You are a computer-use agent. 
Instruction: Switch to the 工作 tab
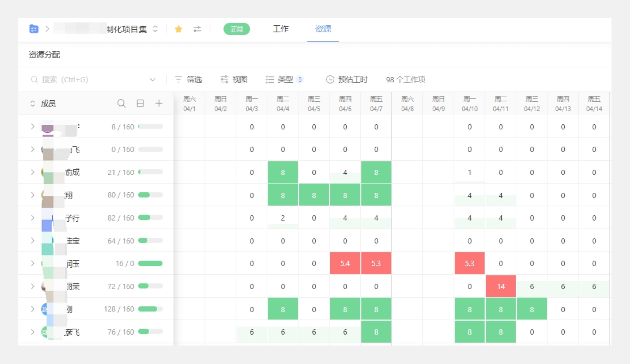pos(281,29)
